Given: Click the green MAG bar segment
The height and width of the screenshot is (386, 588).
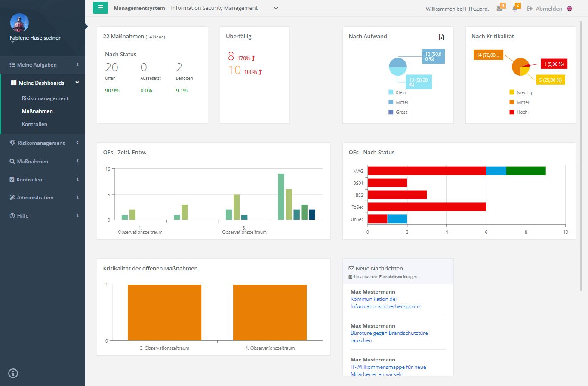Looking at the screenshot, I should tap(526, 171).
